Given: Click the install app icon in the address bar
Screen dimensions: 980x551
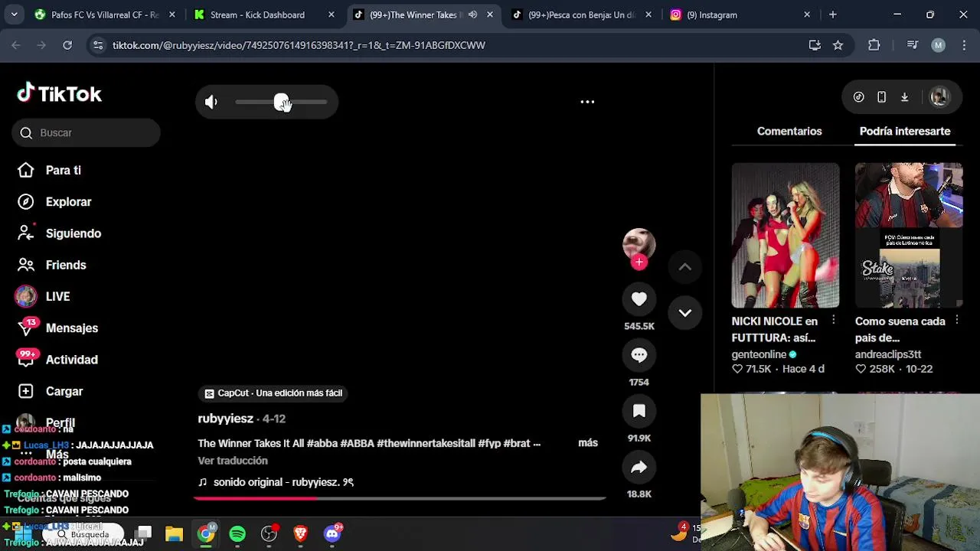Looking at the screenshot, I should pos(815,45).
